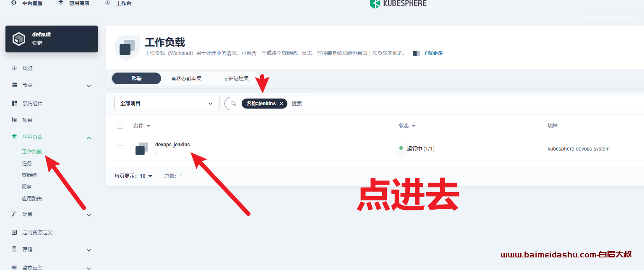This screenshot has height=270, width=644.
Task: Sort by the 名称 column arrow
Action: (x=148, y=126)
